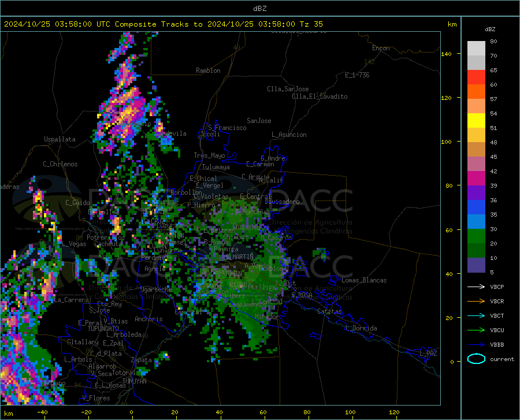Image resolution: width=520 pixels, height=420 pixels.
Task: Click the yellow 51 dBZ color swatch
Action: click(476, 121)
